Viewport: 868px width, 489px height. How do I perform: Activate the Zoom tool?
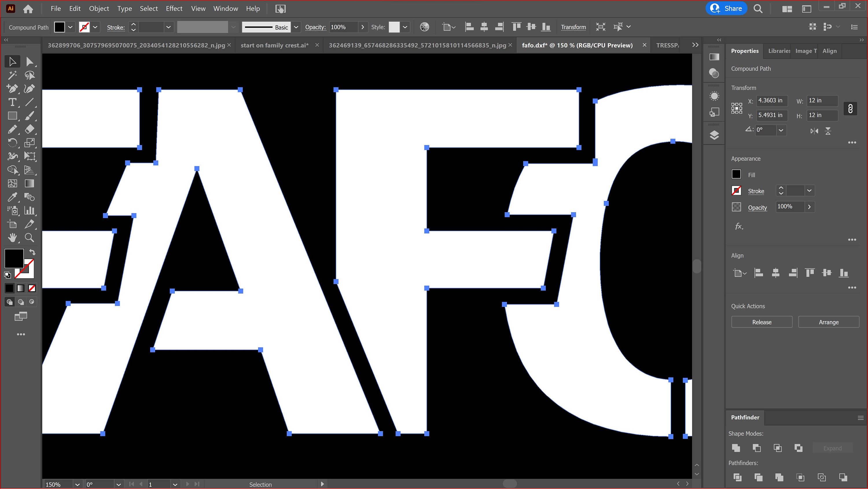30,237
